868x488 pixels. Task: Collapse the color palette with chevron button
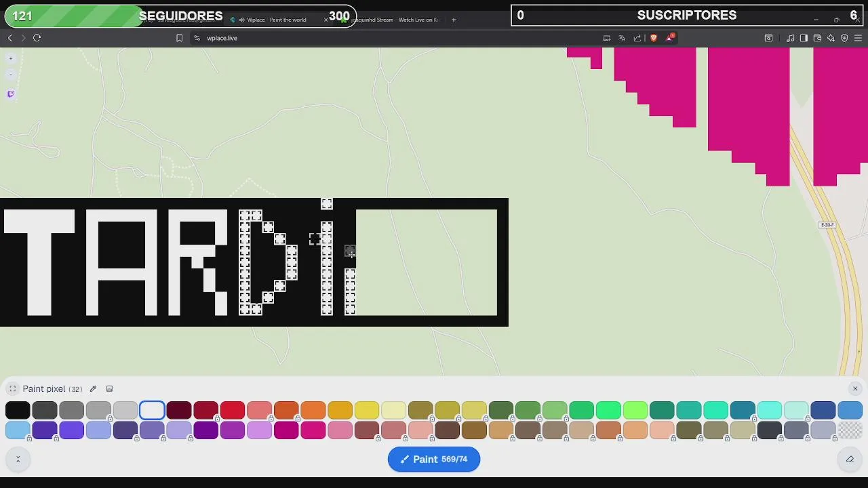pyautogui.click(x=18, y=459)
